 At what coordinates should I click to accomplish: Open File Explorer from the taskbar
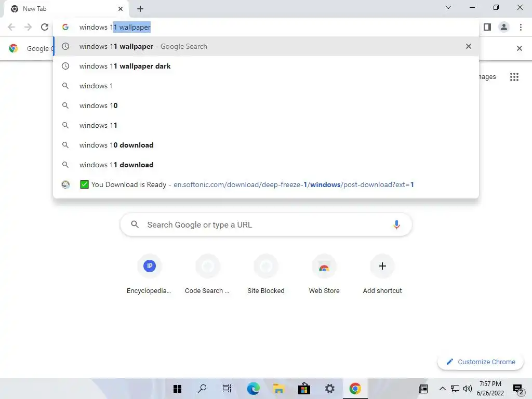click(278, 389)
